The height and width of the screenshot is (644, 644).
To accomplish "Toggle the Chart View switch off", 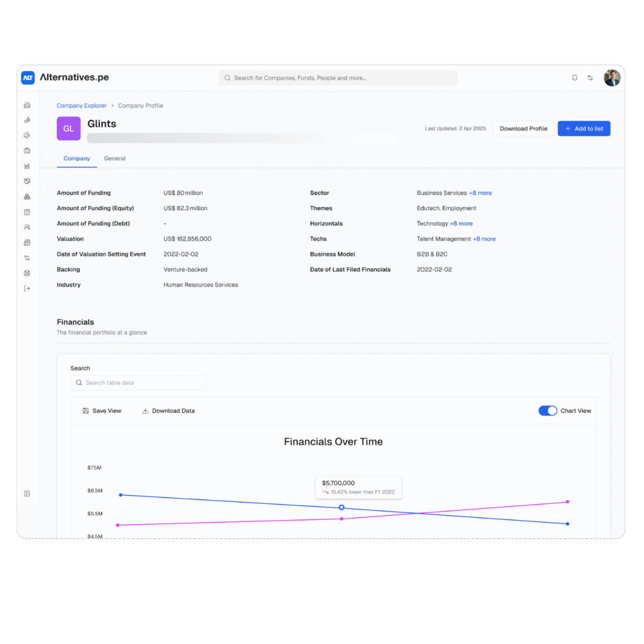I will (x=547, y=411).
